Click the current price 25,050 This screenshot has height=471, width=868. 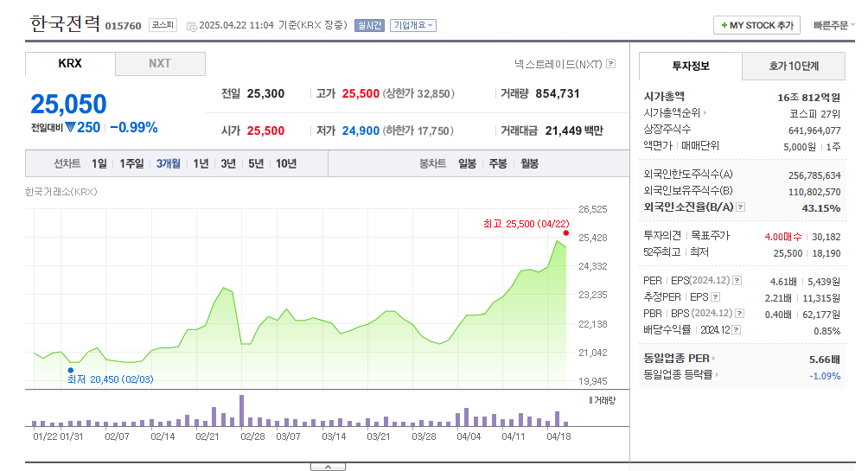(68, 104)
